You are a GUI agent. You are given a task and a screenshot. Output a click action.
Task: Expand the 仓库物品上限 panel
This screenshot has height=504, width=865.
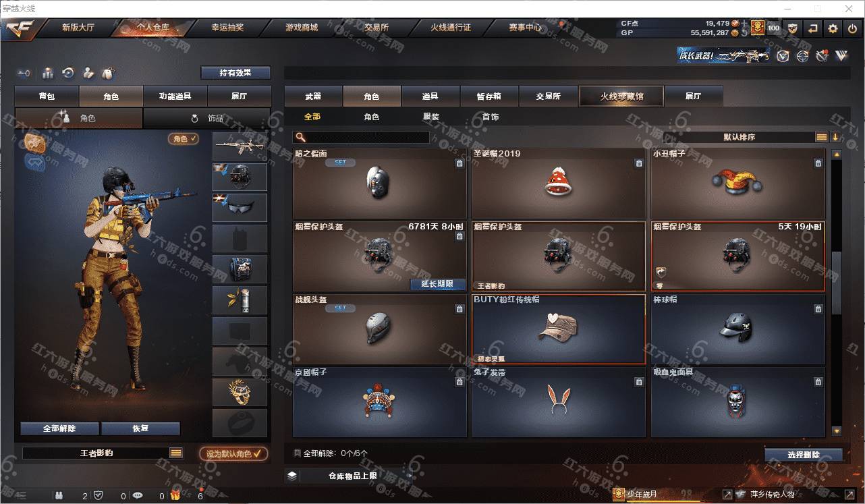tap(352, 476)
